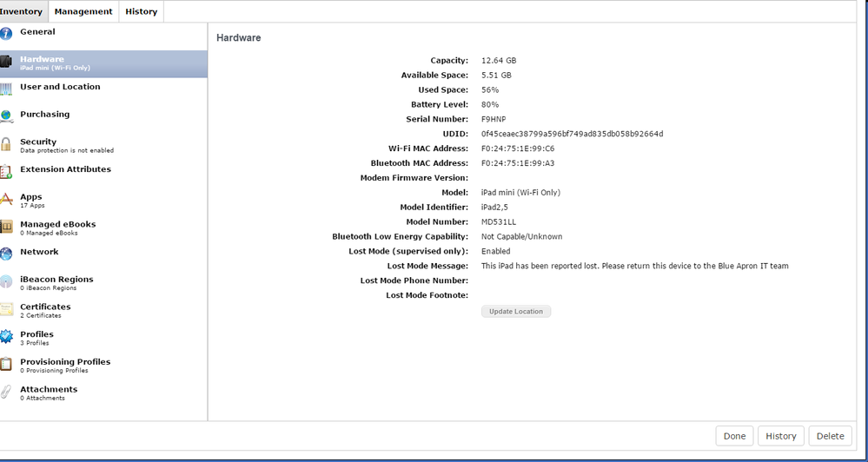Click the Security padlock icon
Viewport: 868px width, 462px height.
(x=5, y=144)
